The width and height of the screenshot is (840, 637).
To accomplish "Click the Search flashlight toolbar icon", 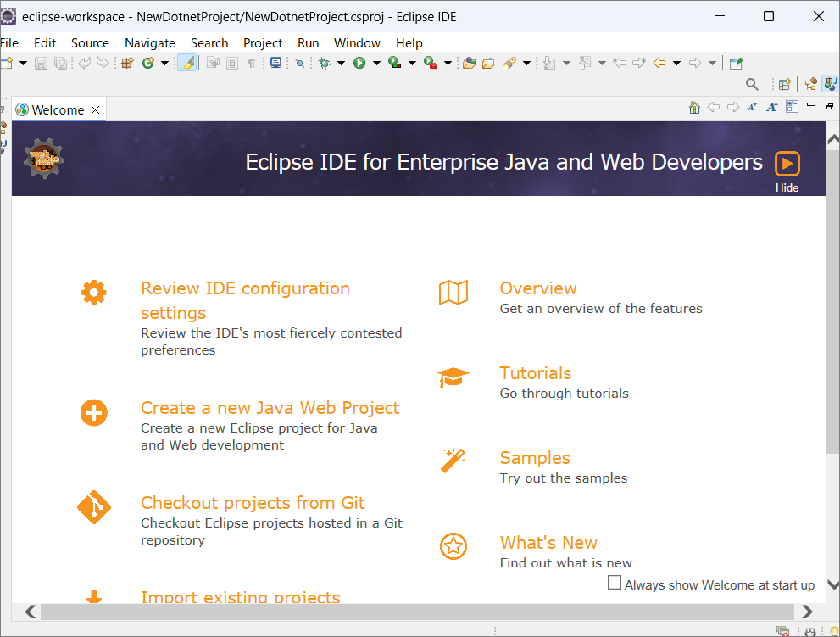I will (509, 64).
